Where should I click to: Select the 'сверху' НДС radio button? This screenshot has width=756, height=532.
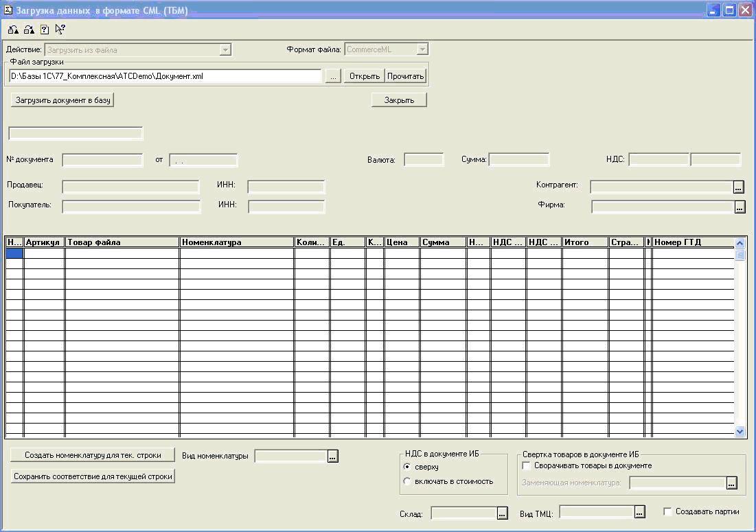click(x=408, y=467)
